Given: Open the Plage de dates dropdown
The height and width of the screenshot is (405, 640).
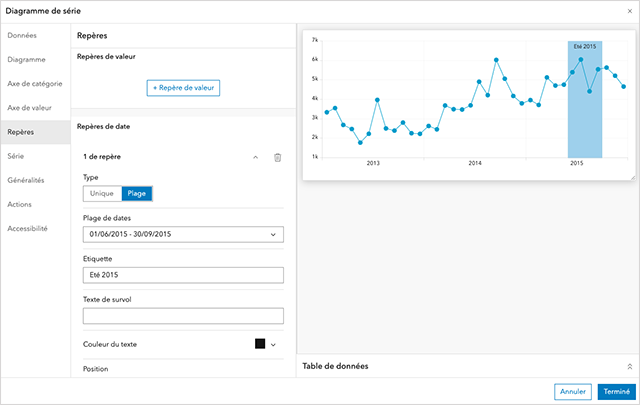Looking at the screenshot, I should click(183, 234).
